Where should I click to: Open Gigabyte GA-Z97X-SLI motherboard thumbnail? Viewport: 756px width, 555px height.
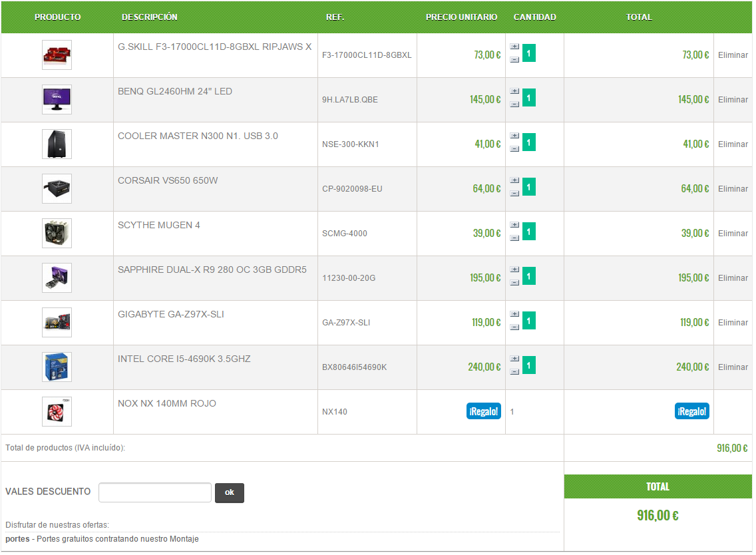pyautogui.click(x=57, y=323)
